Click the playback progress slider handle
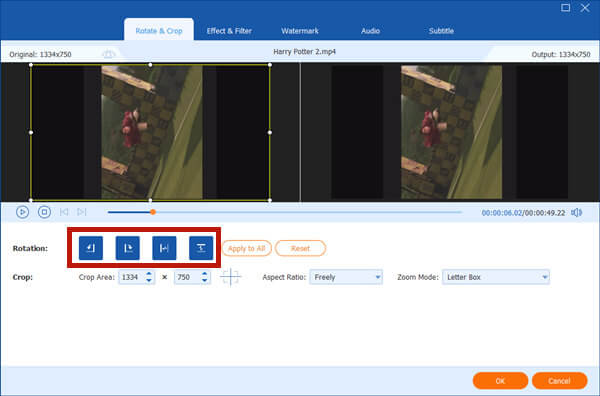 point(153,212)
